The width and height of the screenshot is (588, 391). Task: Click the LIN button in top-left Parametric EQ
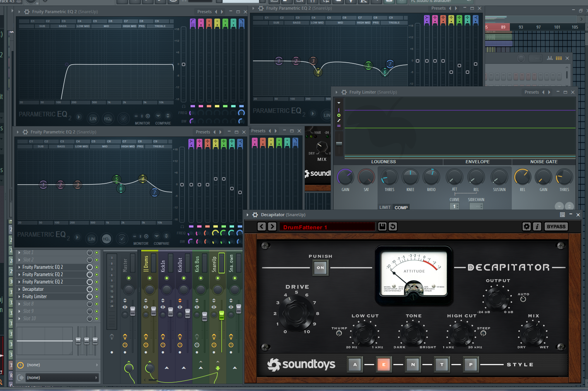point(93,119)
